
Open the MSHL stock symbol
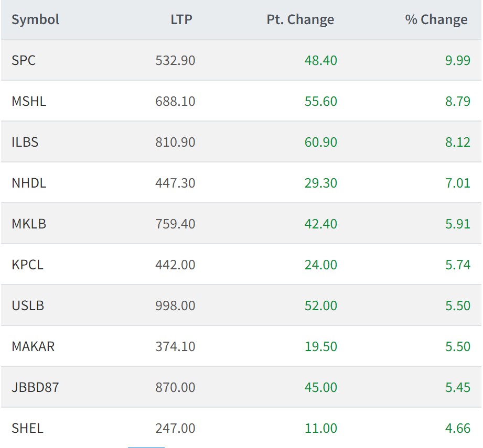(x=29, y=101)
